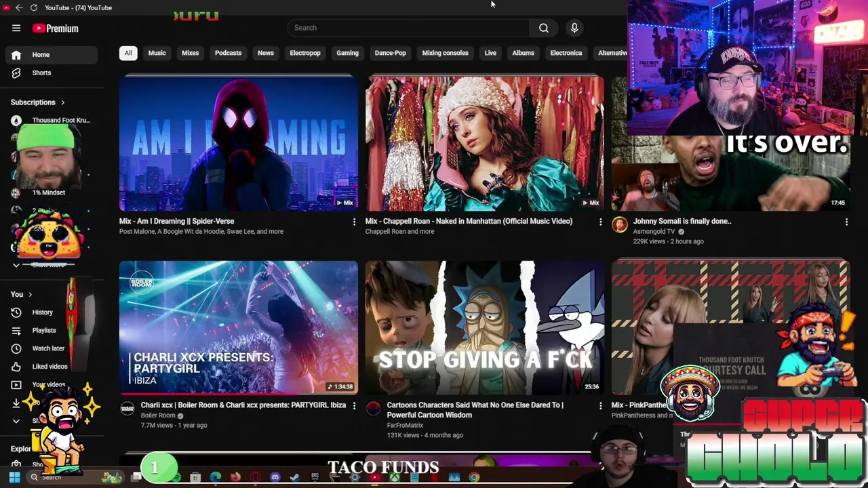Select the Albums filter chip
Viewport: 868px width, 488px height.
coord(523,53)
